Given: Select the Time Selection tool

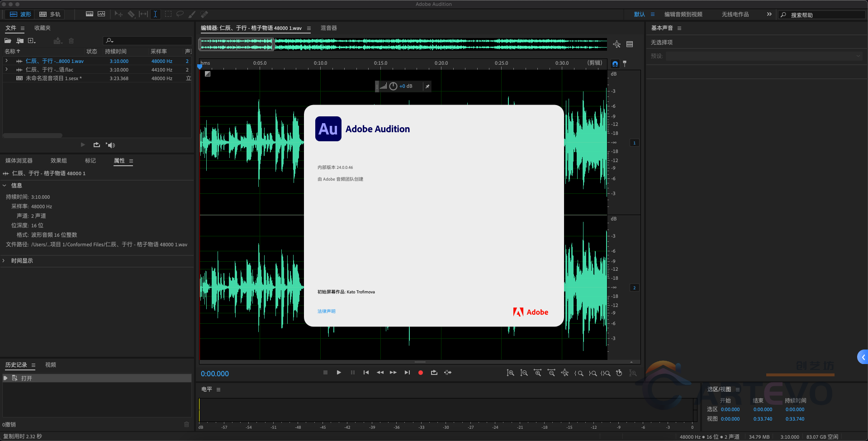Looking at the screenshot, I should (155, 14).
